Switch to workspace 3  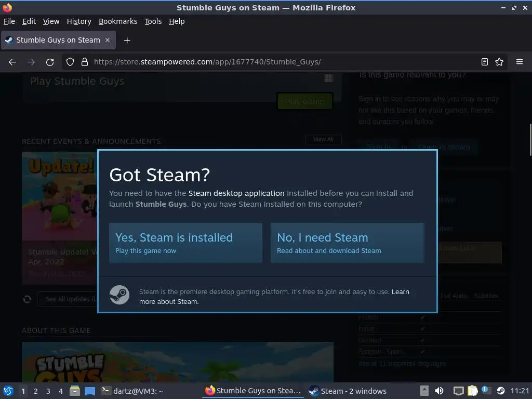48,391
